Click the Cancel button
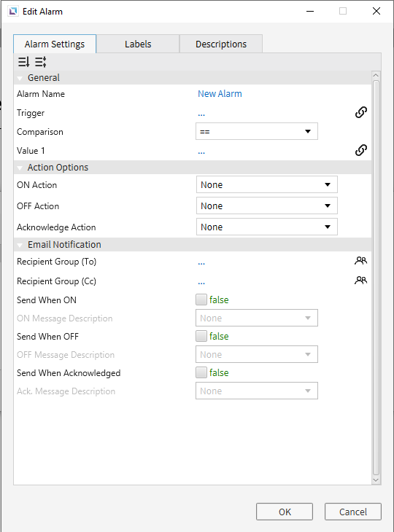The height and width of the screenshot is (532, 394). (x=353, y=512)
